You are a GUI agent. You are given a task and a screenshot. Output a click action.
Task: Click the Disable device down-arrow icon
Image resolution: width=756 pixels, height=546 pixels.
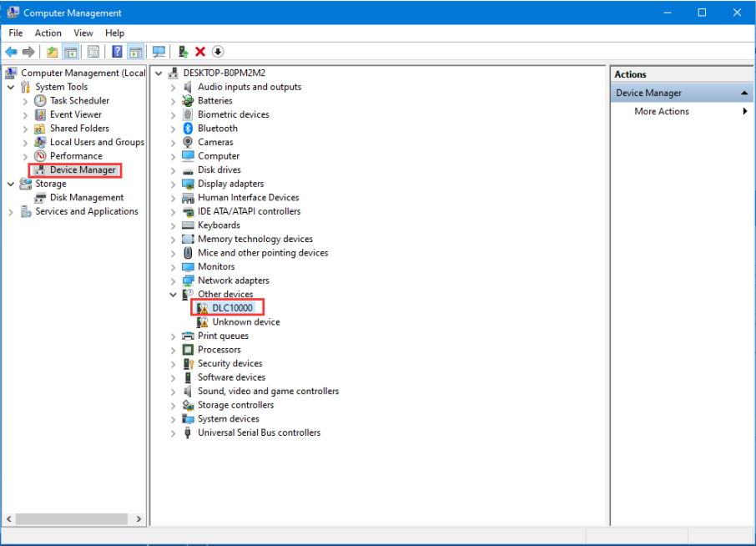(x=218, y=52)
